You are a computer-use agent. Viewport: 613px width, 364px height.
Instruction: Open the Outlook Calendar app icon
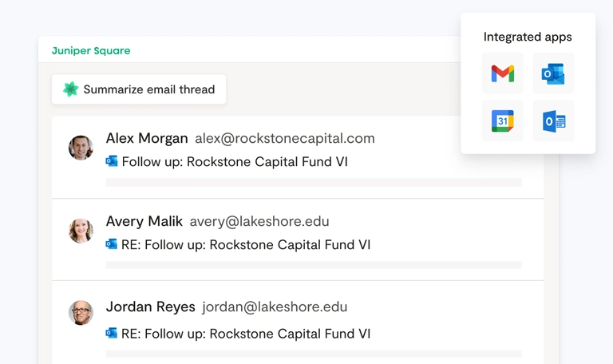(553, 121)
